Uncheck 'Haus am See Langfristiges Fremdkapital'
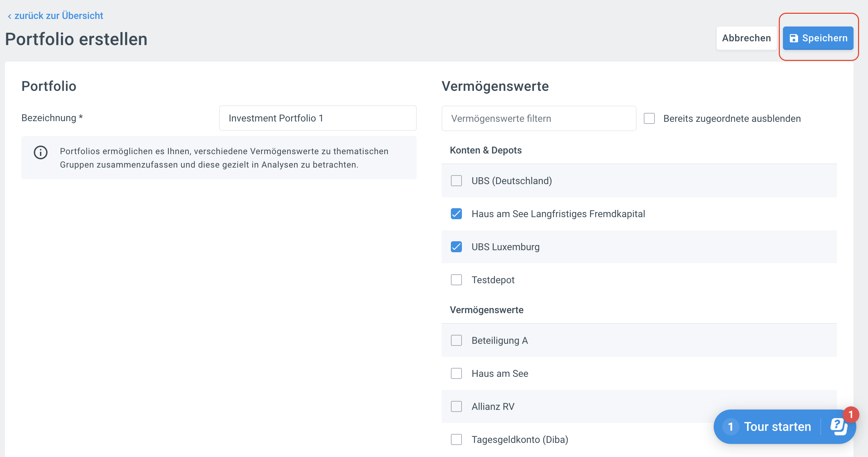Image resolution: width=868 pixels, height=457 pixels. pyautogui.click(x=456, y=214)
